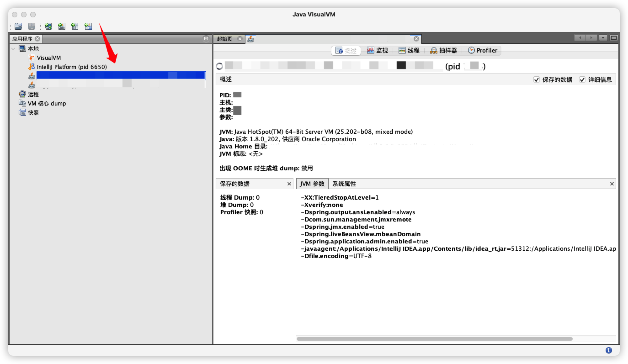
Task: Open the Profiler tab
Action: tap(482, 50)
